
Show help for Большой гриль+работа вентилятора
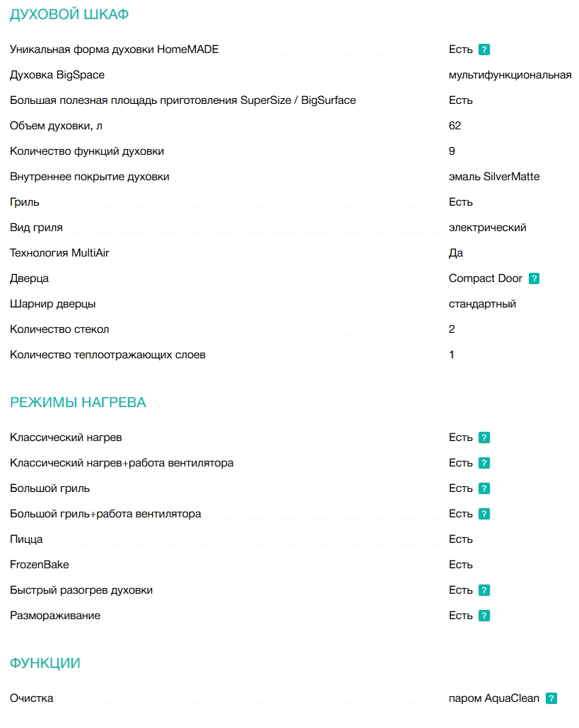tap(484, 514)
